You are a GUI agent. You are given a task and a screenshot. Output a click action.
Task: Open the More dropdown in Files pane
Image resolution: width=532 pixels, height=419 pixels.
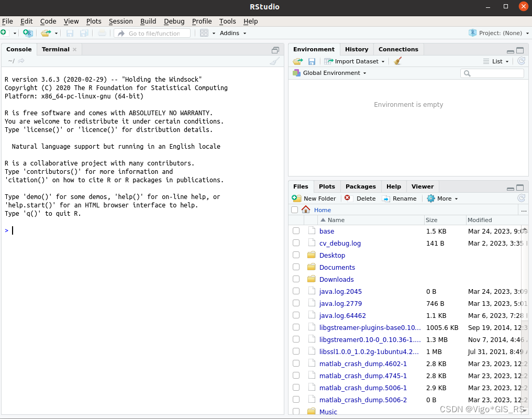click(x=443, y=199)
